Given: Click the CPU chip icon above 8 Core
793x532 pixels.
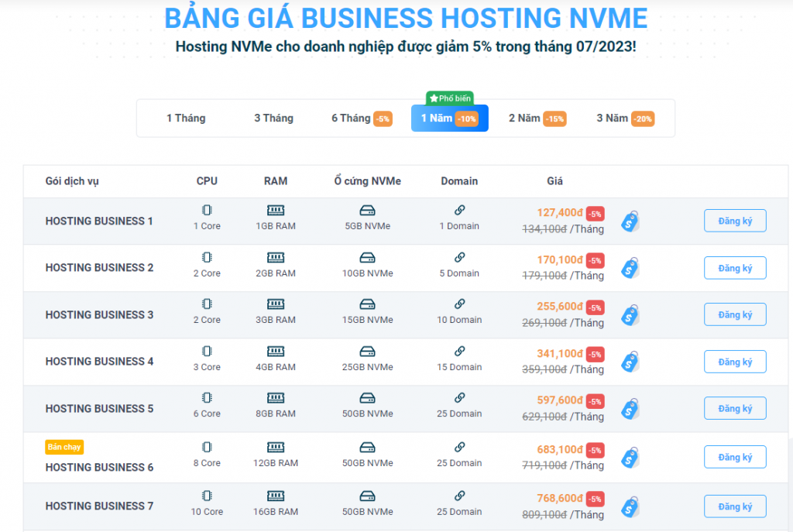Looking at the screenshot, I should 207,447.
